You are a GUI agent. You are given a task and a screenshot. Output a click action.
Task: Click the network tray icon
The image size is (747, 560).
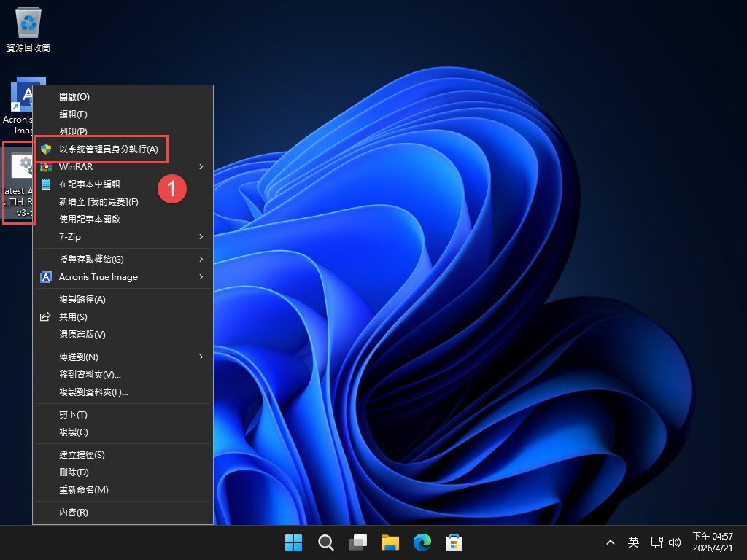click(657, 542)
